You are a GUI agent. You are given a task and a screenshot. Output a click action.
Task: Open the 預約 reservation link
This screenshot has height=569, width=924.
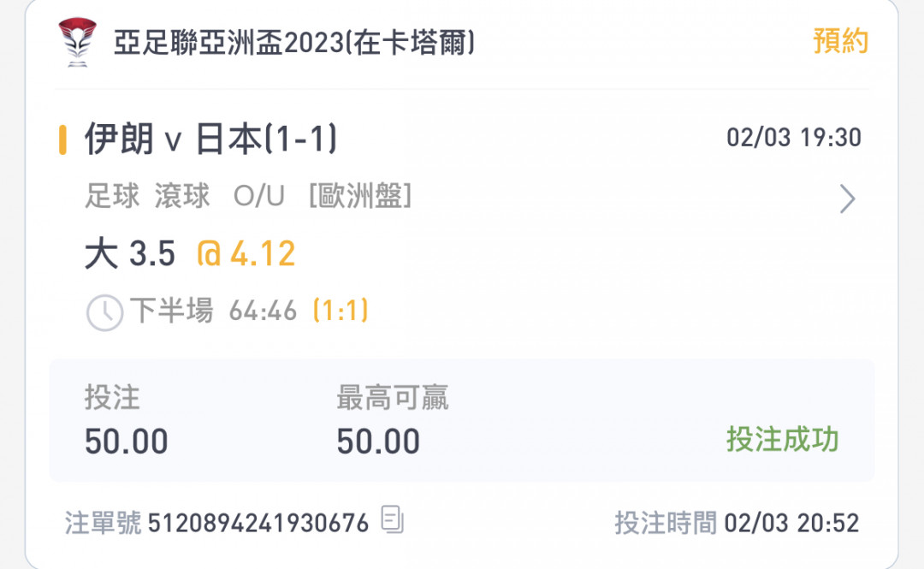click(841, 41)
